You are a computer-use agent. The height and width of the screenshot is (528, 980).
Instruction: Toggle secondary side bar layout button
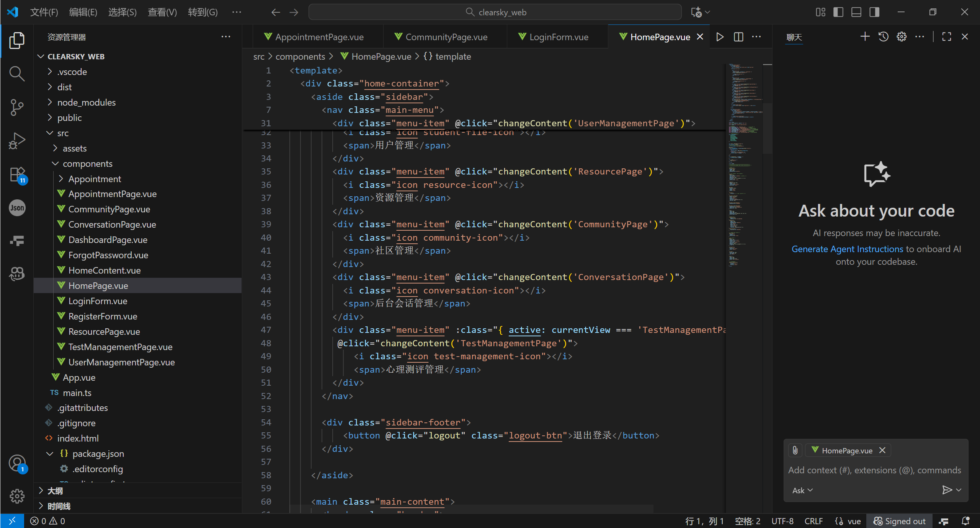(874, 12)
